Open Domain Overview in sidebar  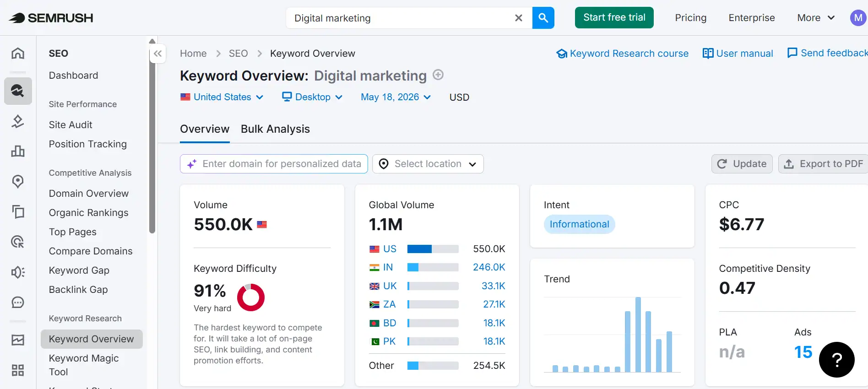pyautogui.click(x=89, y=194)
